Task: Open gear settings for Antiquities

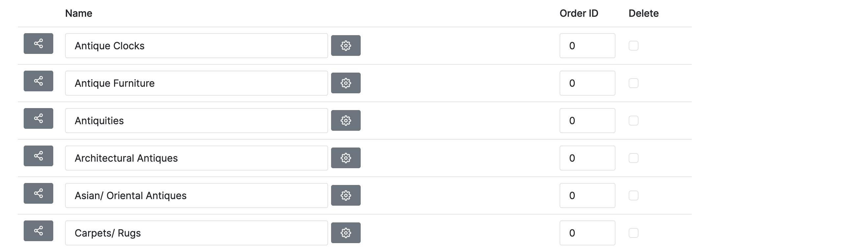Action: (346, 120)
